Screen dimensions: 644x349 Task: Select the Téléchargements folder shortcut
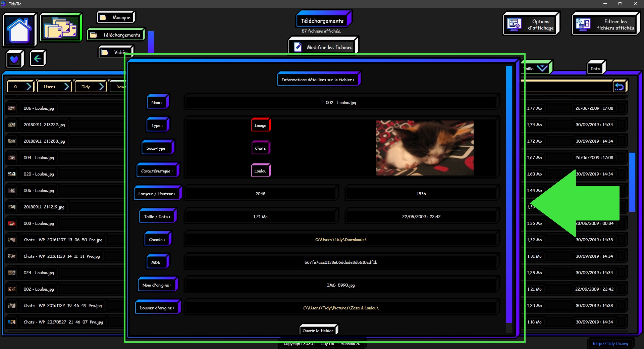click(x=116, y=35)
